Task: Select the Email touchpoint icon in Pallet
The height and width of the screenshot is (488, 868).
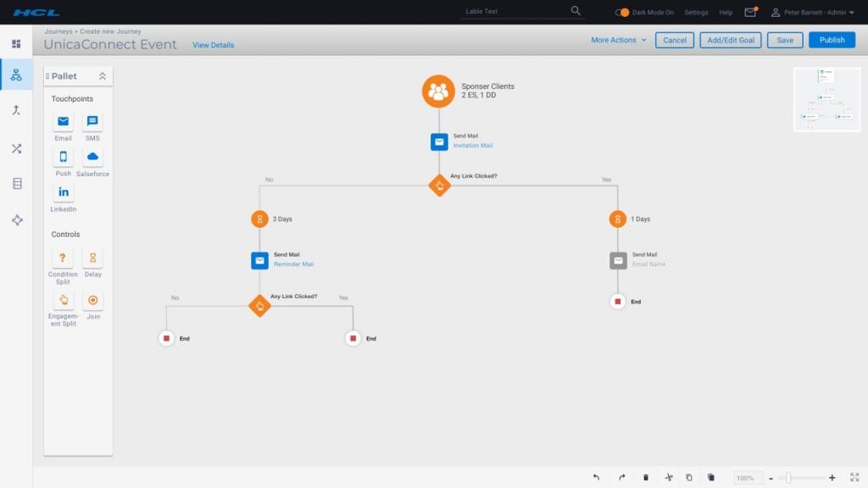Action: tap(63, 122)
